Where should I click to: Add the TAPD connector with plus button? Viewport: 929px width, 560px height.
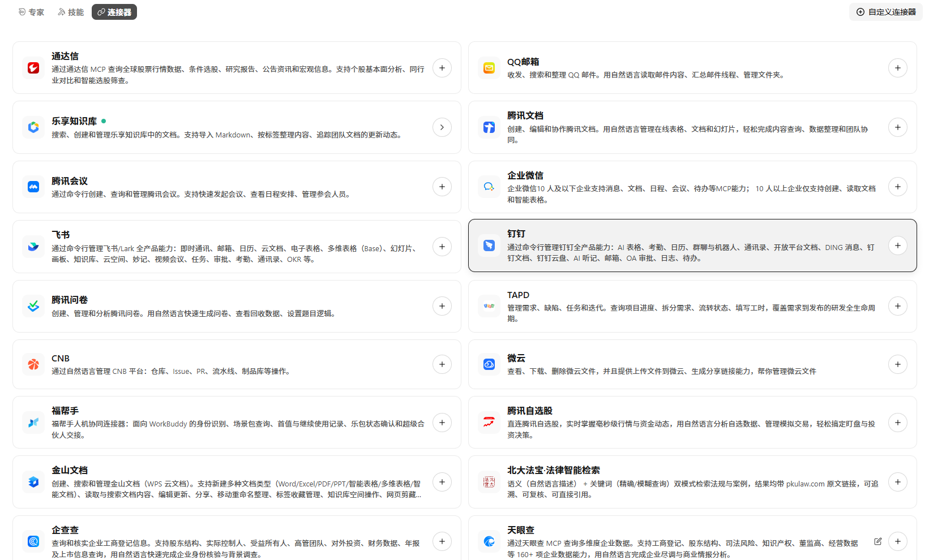pyautogui.click(x=898, y=306)
